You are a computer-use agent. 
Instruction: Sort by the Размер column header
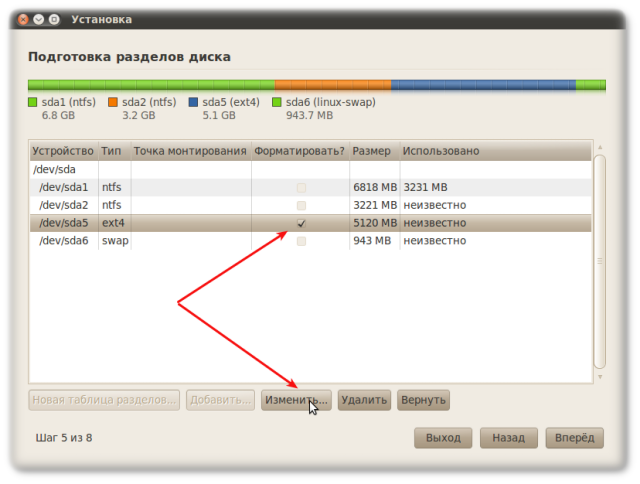(372, 151)
